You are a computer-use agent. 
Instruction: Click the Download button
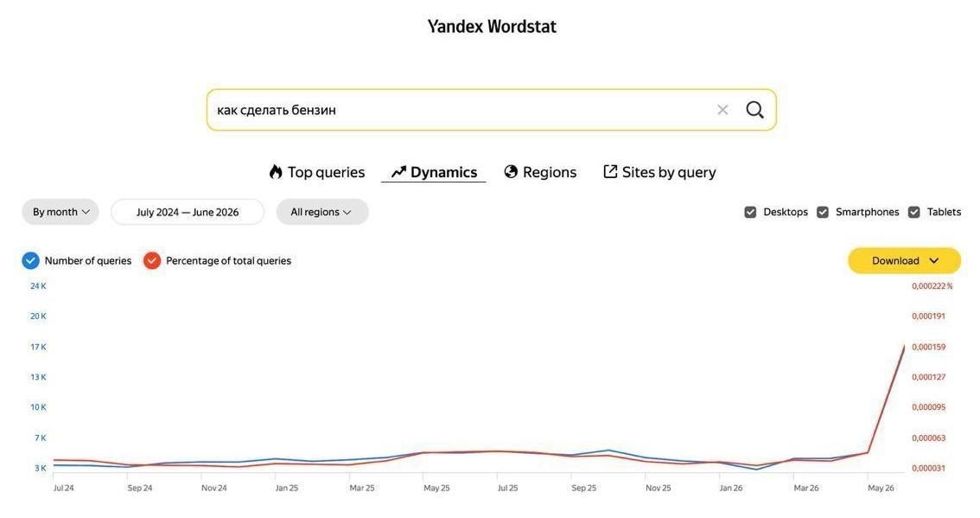point(904,261)
